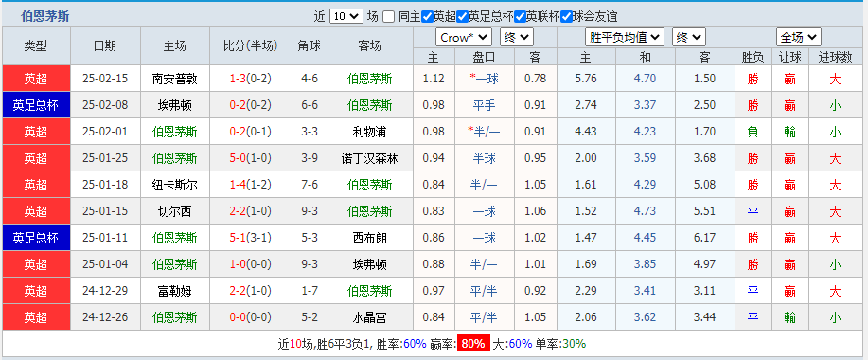This screenshot has width=868, height=360.
Task: Click score 1-3(0-2) for 南安普敦 match
Action: pos(250,79)
